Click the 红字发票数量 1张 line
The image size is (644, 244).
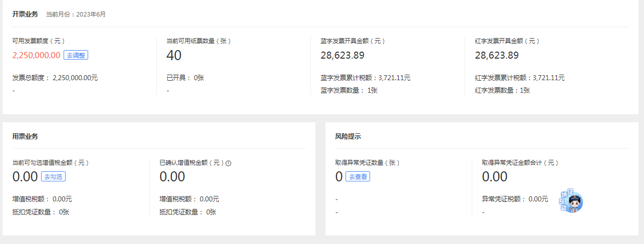(502, 90)
